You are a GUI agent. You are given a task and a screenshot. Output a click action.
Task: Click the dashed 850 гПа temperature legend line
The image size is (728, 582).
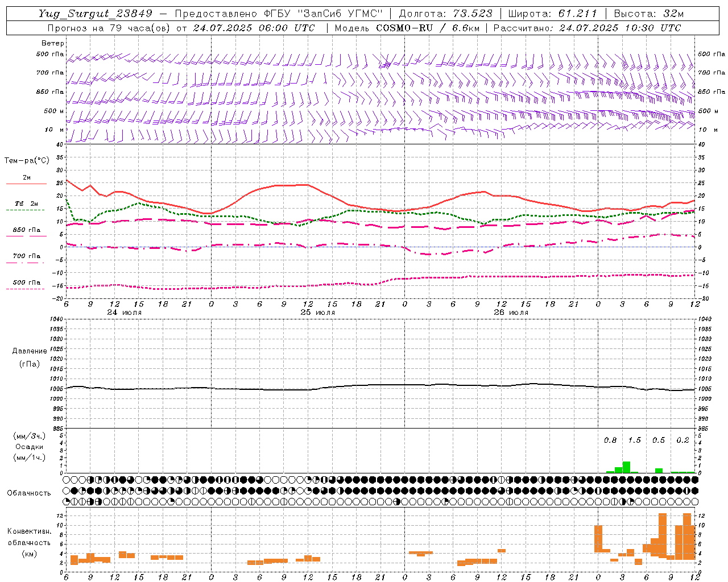pos(25,236)
